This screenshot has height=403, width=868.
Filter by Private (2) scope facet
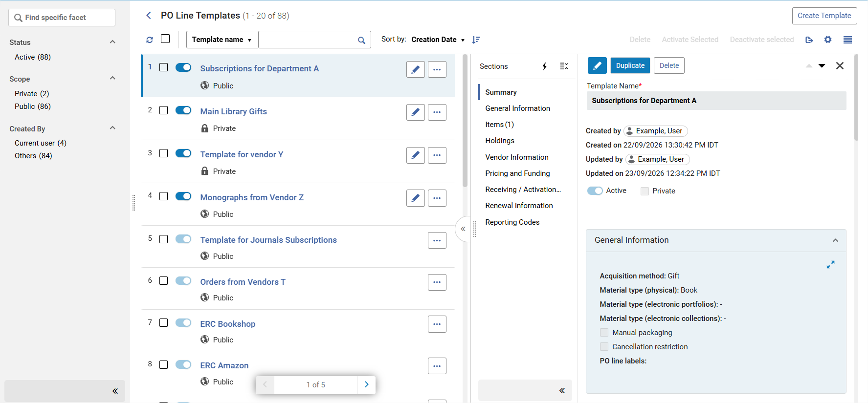tap(32, 94)
